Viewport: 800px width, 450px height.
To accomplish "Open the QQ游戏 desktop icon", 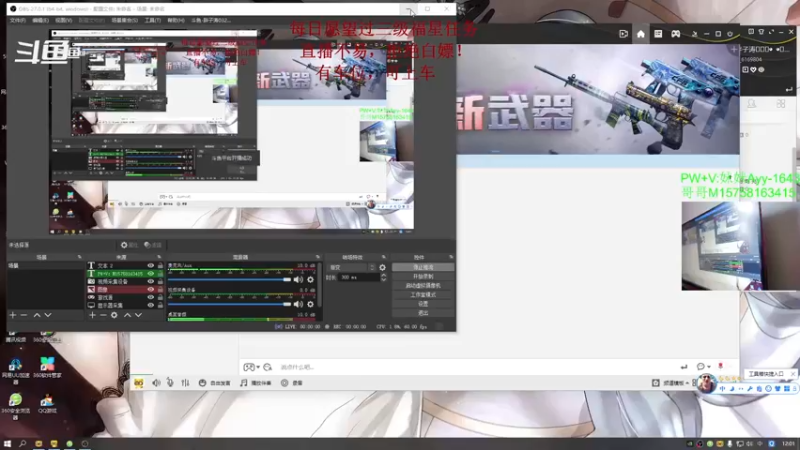I will (x=47, y=403).
